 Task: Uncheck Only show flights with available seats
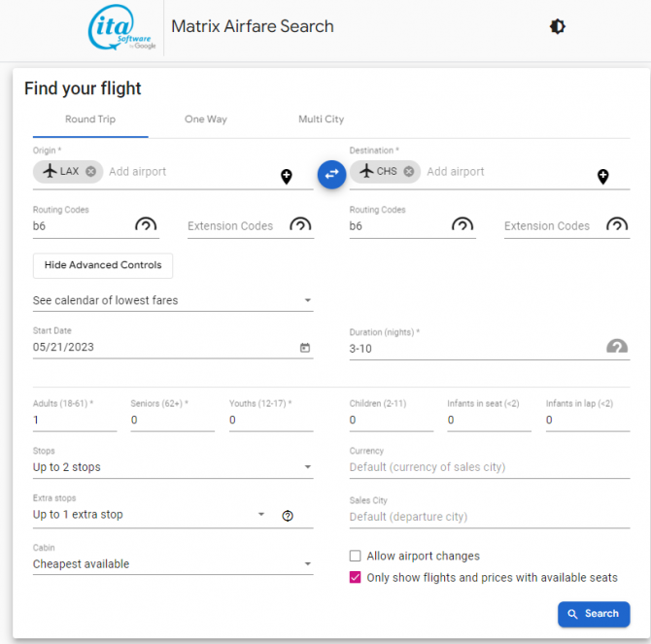point(355,577)
